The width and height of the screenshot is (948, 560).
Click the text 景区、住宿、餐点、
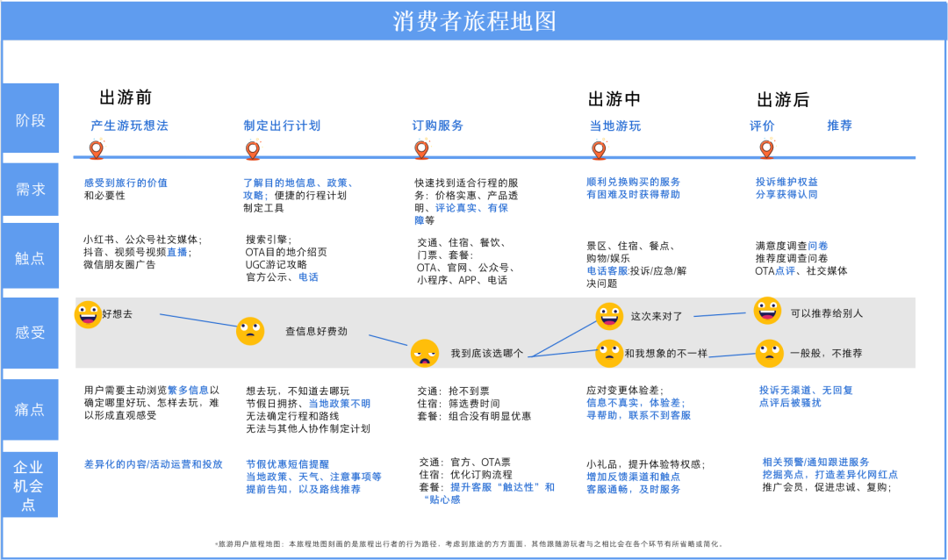tap(631, 246)
